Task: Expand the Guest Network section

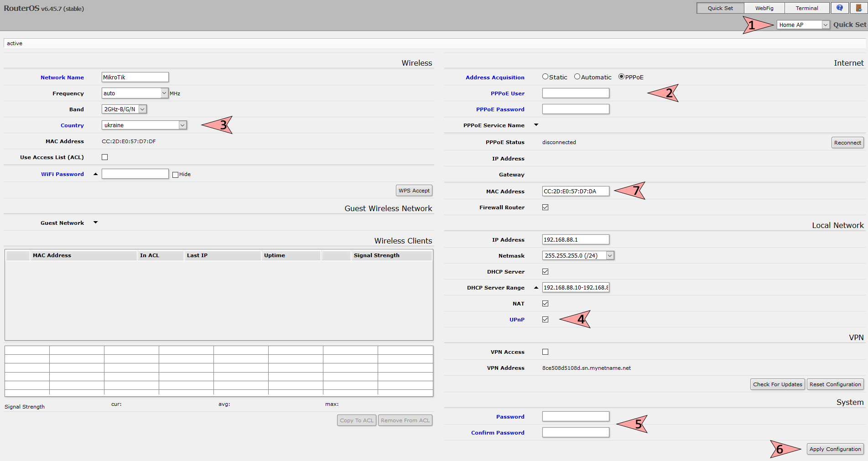Action: (95, 223)
